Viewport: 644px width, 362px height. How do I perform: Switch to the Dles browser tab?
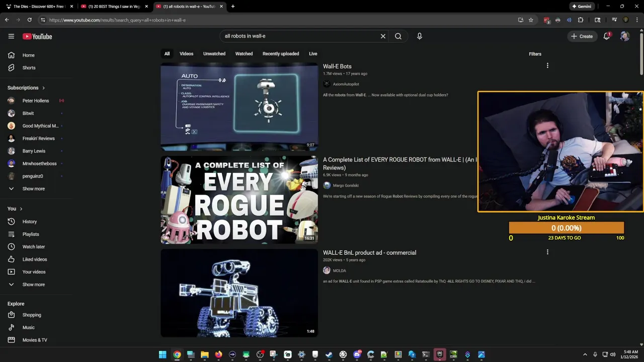coord(40,7)
